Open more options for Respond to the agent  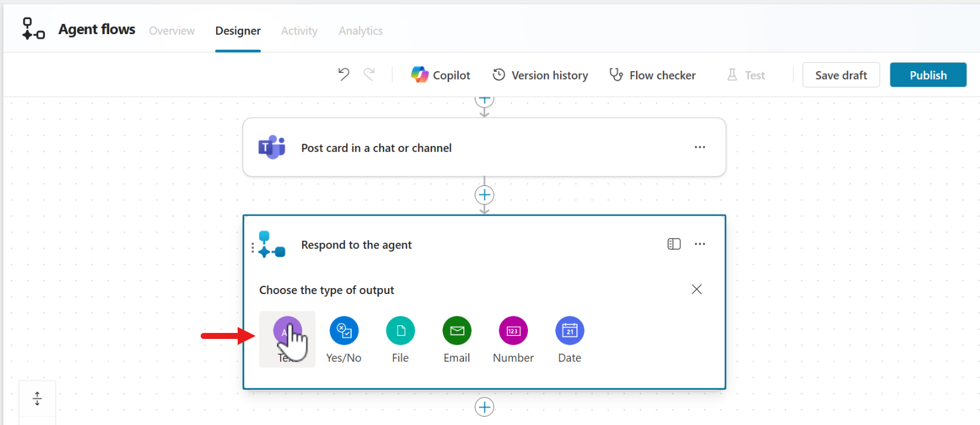[700, 244]
